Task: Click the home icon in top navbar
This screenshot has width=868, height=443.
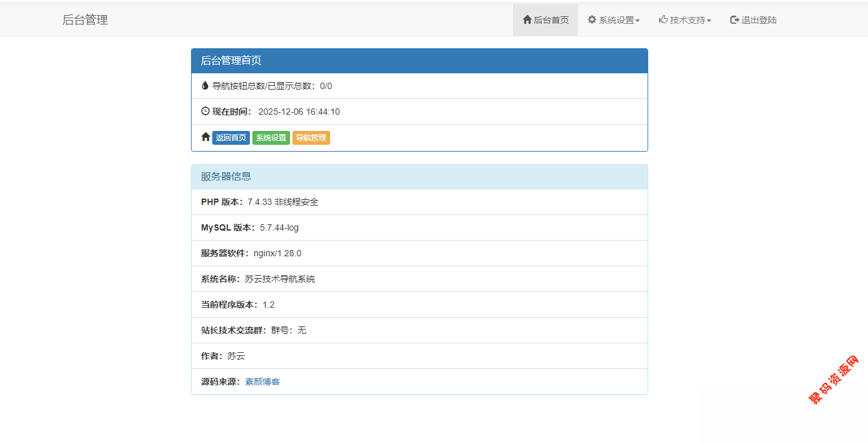Action: (527, 20)
